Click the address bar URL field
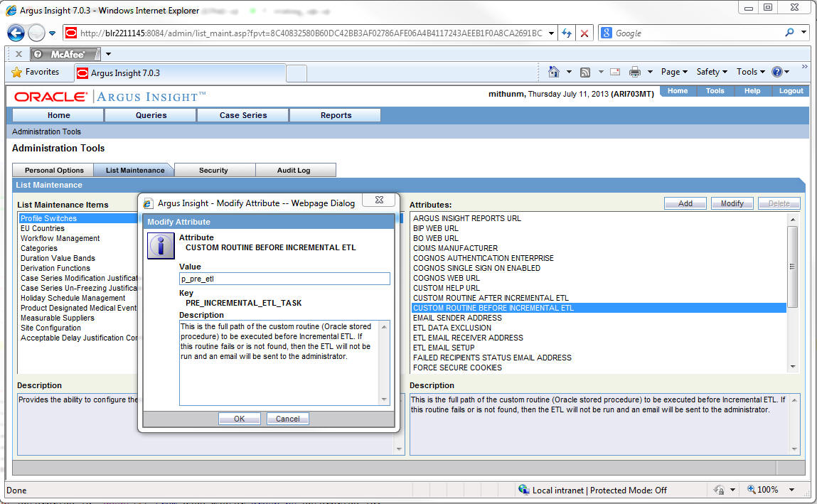This screenshot has width=817, height=504. [311, 33]
